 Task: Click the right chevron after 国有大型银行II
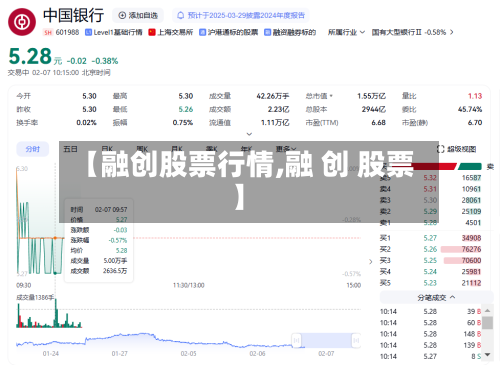452,32
